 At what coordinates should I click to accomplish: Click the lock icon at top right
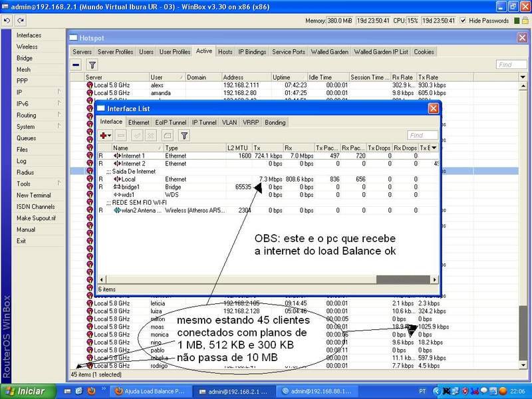pos(525,21)
